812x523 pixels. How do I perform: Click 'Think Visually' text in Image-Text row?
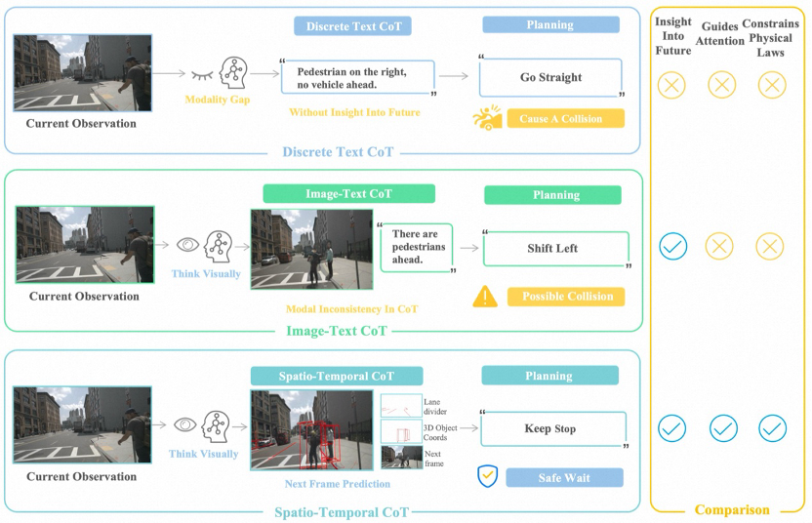(206, 273)
